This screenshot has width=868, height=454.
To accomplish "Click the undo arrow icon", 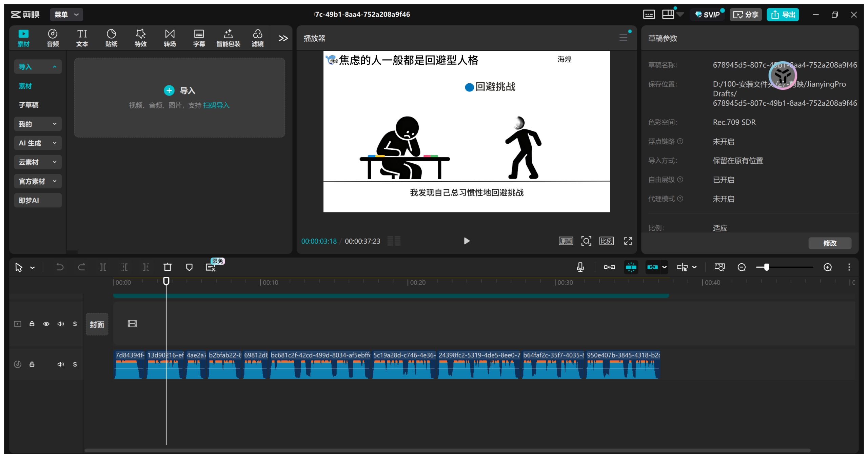I will pos(60,267).
